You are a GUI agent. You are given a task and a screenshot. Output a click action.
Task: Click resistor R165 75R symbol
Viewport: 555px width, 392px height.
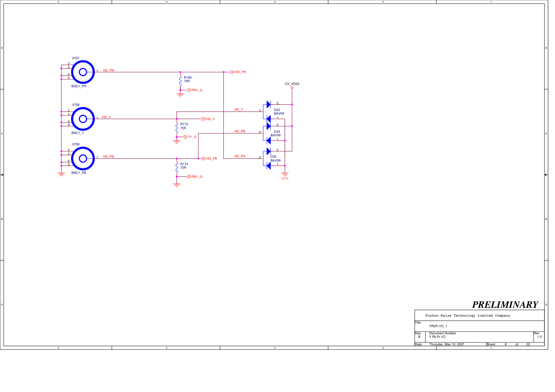tap(180, 81)
